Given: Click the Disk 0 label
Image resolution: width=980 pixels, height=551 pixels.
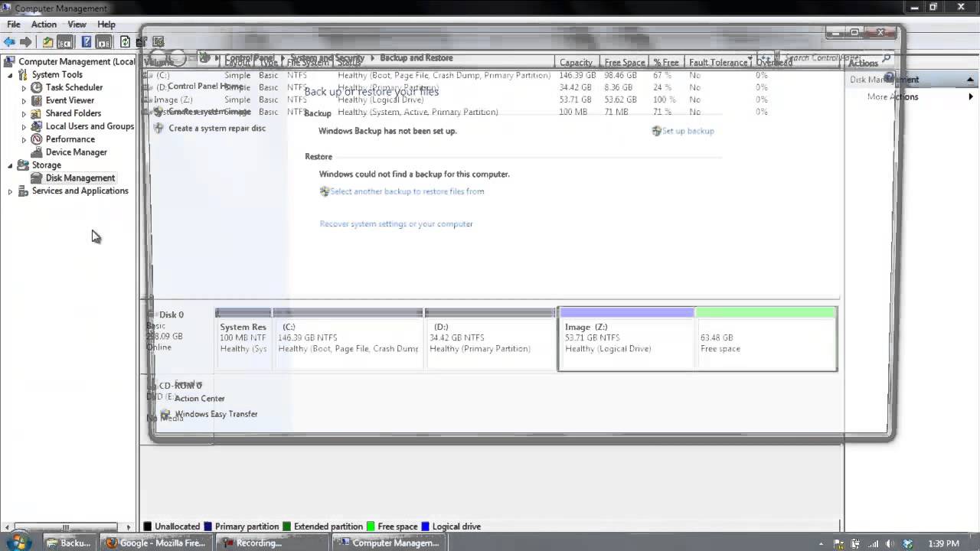Looking at the screenshot, I should coord(171,315).
